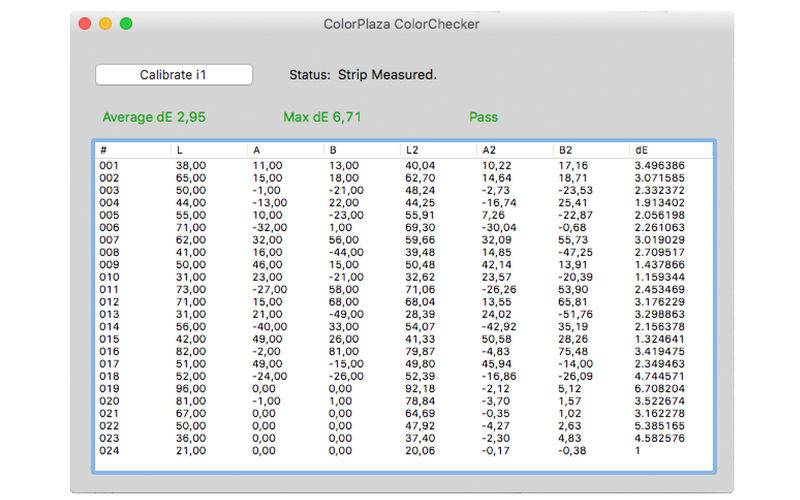Viewport: 800px width, 500px height.
Task: Select row 023 number cell
Action: pyautogui.click(x=109, y=438)
